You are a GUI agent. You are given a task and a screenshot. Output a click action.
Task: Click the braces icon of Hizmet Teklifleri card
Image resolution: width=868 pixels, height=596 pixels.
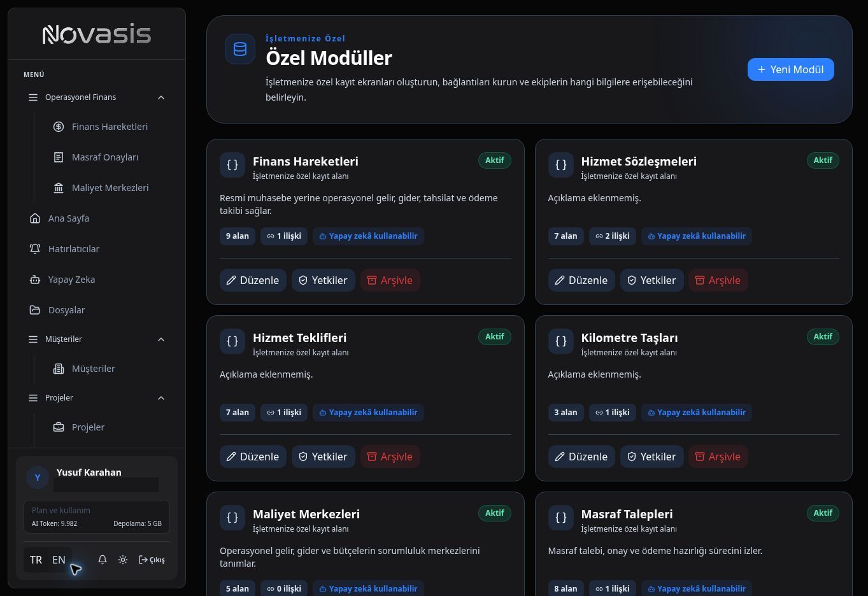[x=232, y=341]
